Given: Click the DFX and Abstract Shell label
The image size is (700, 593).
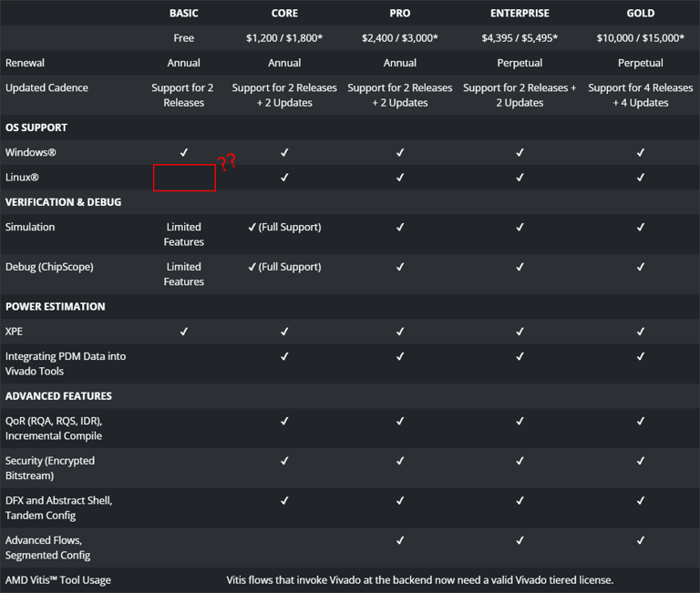Looking at the screenshot, I should [x=59, y=507].
